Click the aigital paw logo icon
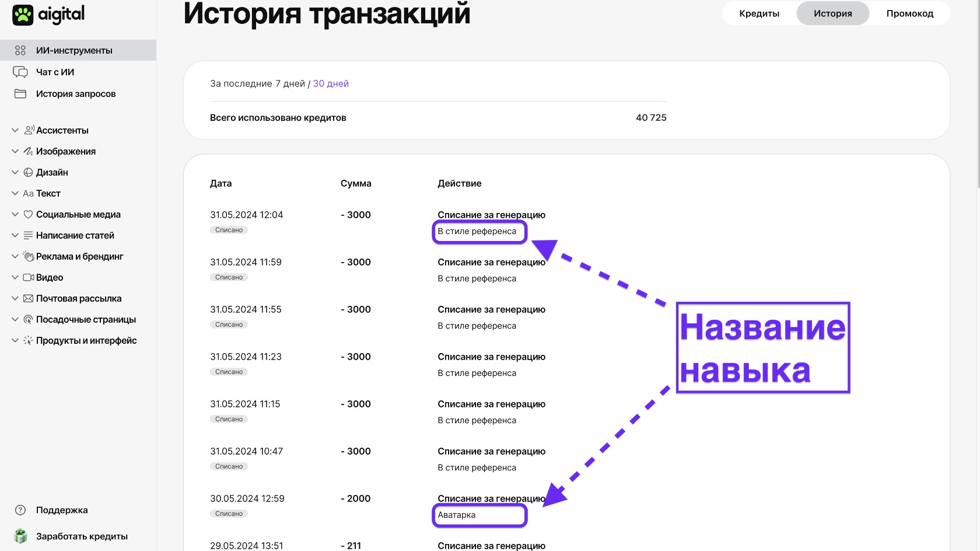Image resolution: width=980 pixels, height=551 pixels. point(23,15)
